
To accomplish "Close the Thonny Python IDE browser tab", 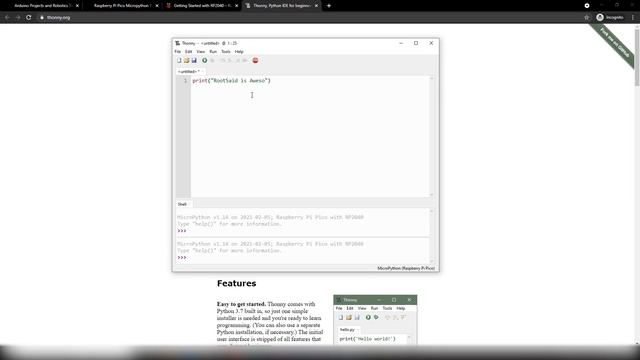I will tap(316, 6).
